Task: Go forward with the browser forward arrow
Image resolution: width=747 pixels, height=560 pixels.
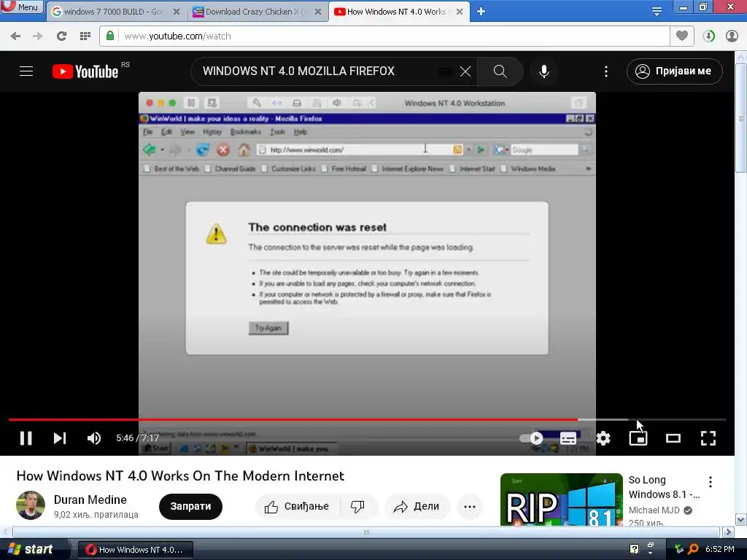Action: (38, 36)
